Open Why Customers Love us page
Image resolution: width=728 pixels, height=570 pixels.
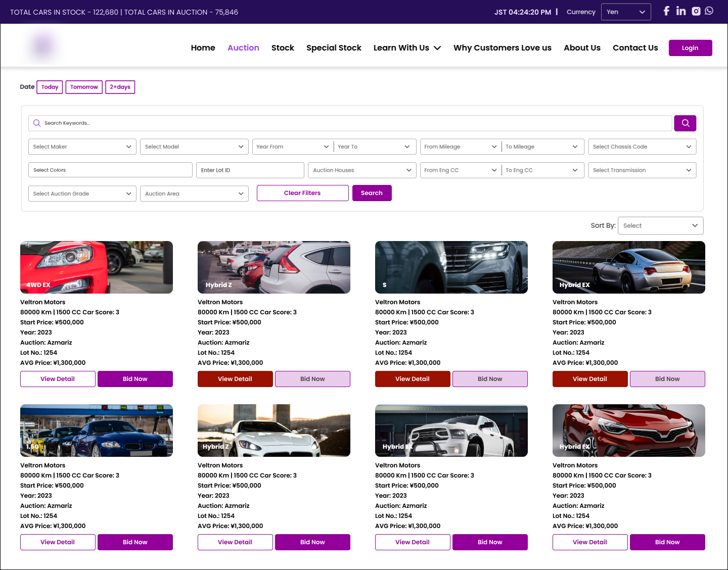[x=503, y=47]
